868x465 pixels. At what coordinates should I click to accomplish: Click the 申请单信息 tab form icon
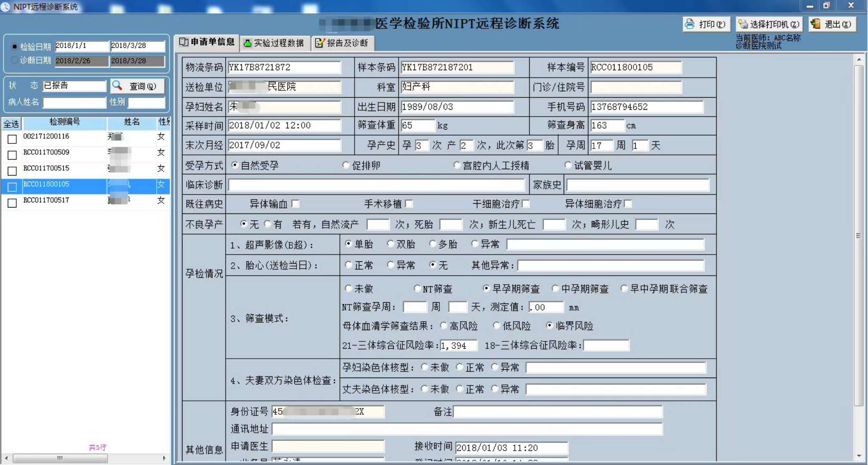tap(184, 42)
